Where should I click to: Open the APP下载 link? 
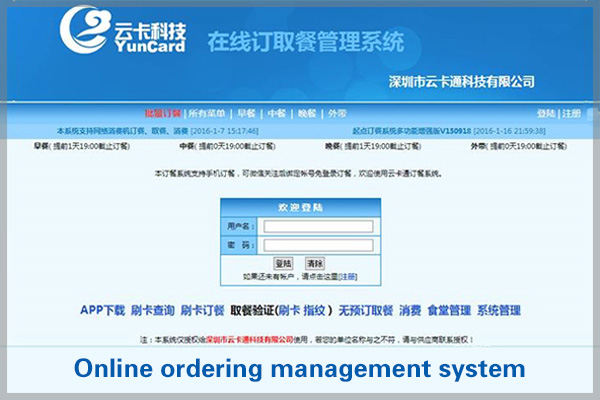tap(103, 310)
